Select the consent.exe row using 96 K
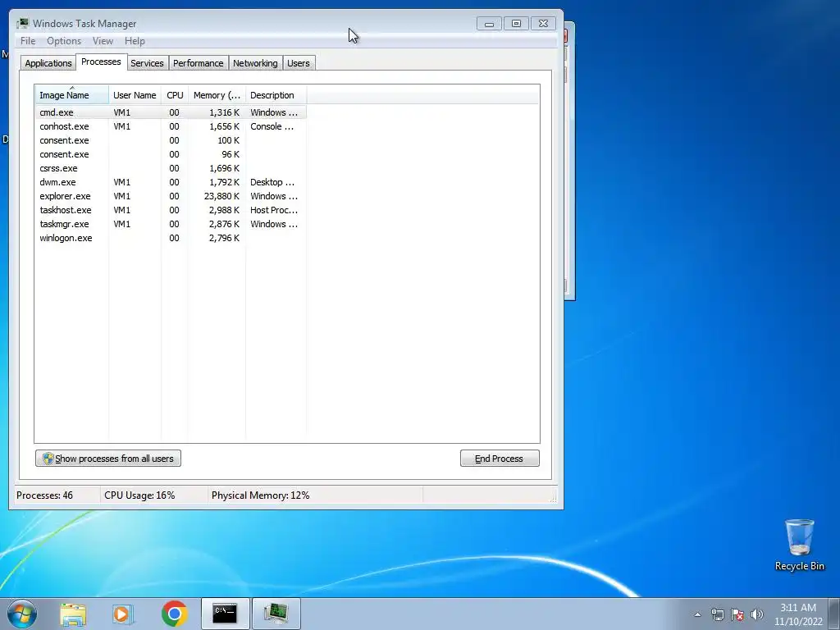 (171, 154)
